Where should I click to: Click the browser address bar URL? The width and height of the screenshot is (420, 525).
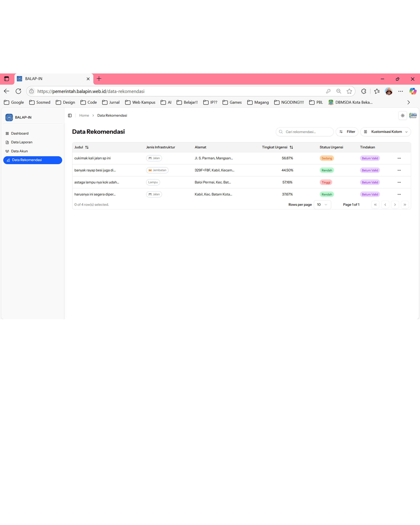(x=91, y=91)
